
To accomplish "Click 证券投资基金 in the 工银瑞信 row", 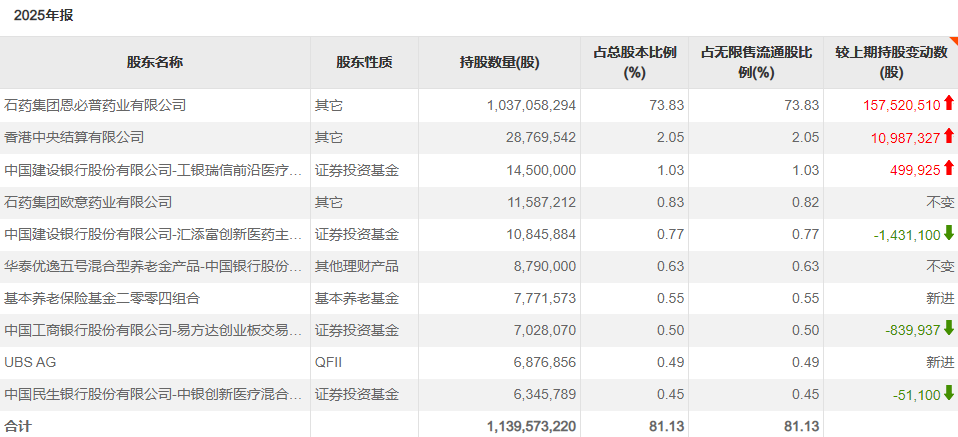I will pyautogui.click(x=357, y=170).
